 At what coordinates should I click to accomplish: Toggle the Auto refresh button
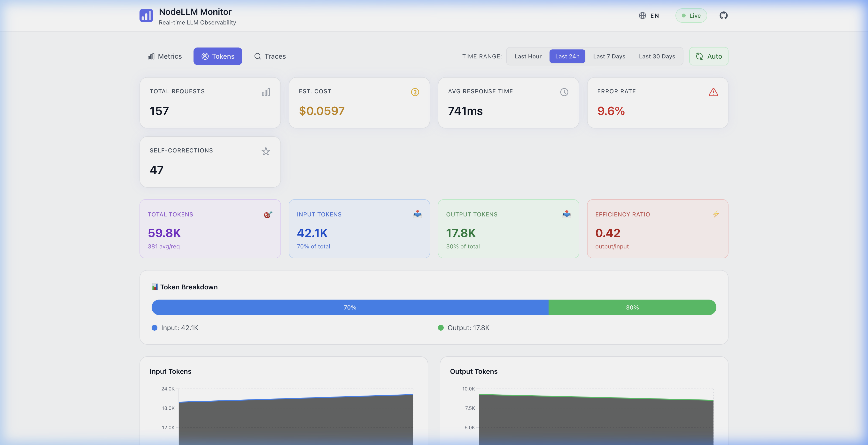pos(709,56)
